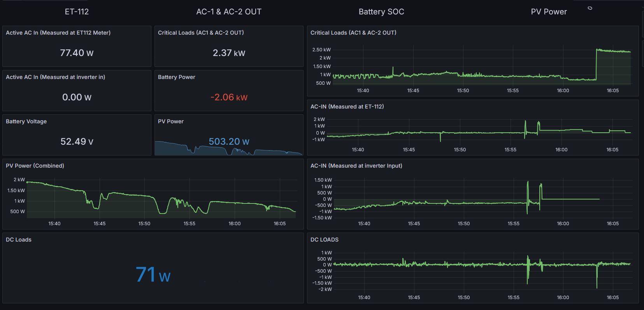Click the red -2.06 kW battery power value
The height and width of the screenshot is (310, 644).
[x=229, y=97]
